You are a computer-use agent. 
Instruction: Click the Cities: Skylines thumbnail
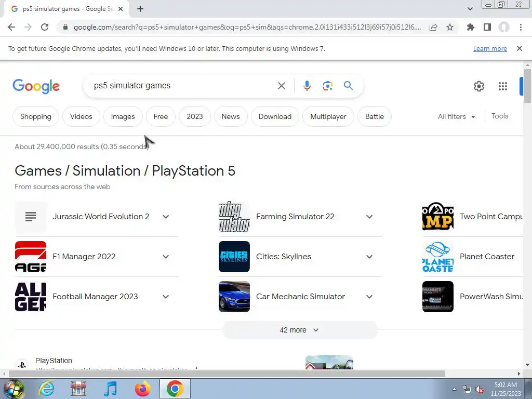tap(234, 257)
